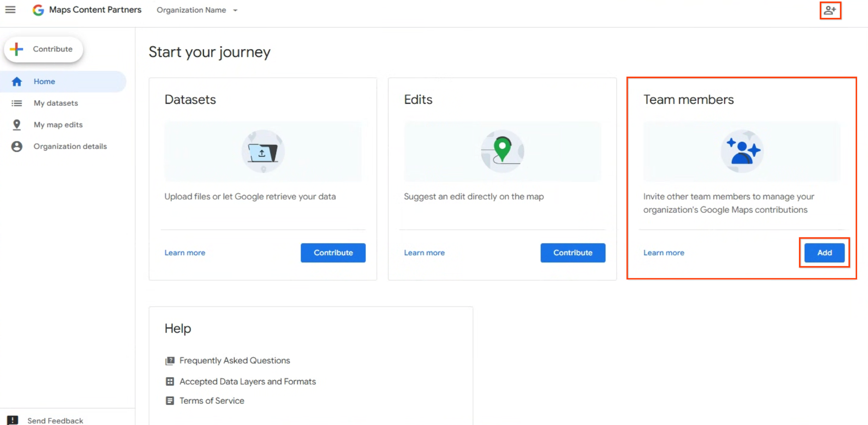Click Learn more in Datasets card
This screenshot has height=425, width=868.
(x=185, y=253)
